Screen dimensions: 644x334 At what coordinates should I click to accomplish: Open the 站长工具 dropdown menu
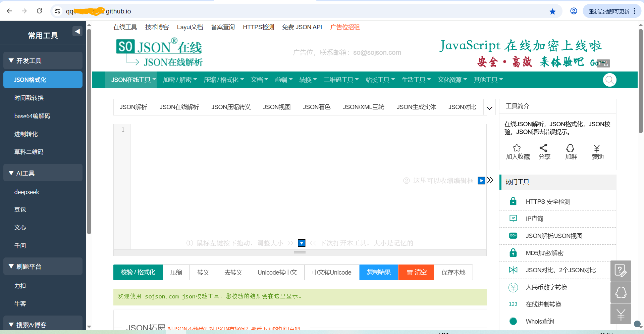pyautogui.click(x=380, y=80)
